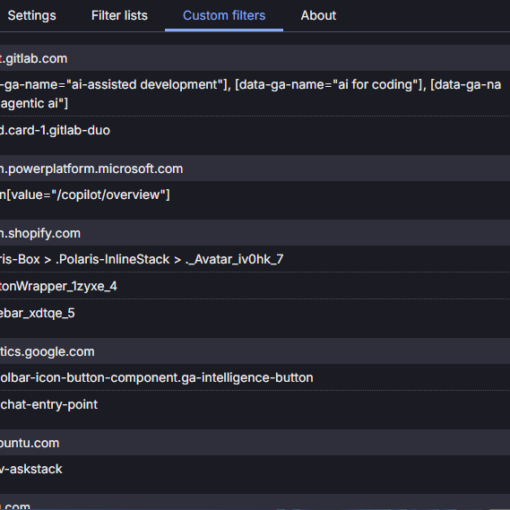This screenshot has width=510, height=510.
Task: Click the Polaris-InlineStack Avatar filter row
Action: click(x=255, y=259)
